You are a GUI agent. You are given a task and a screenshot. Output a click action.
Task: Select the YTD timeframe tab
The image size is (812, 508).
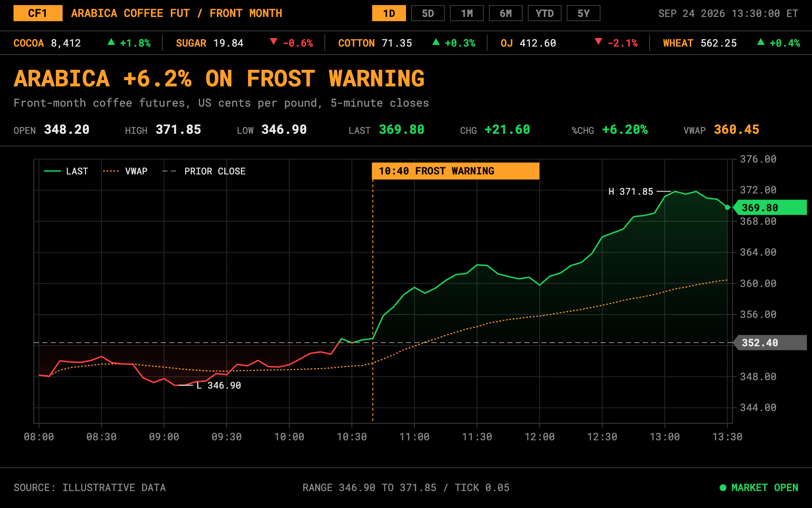coord(544,14)
